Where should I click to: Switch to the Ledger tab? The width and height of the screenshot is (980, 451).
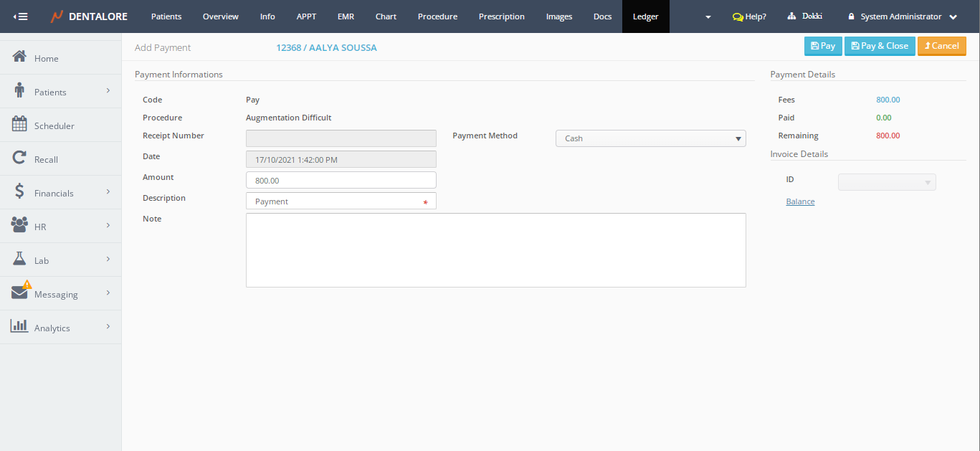point(645,16)
